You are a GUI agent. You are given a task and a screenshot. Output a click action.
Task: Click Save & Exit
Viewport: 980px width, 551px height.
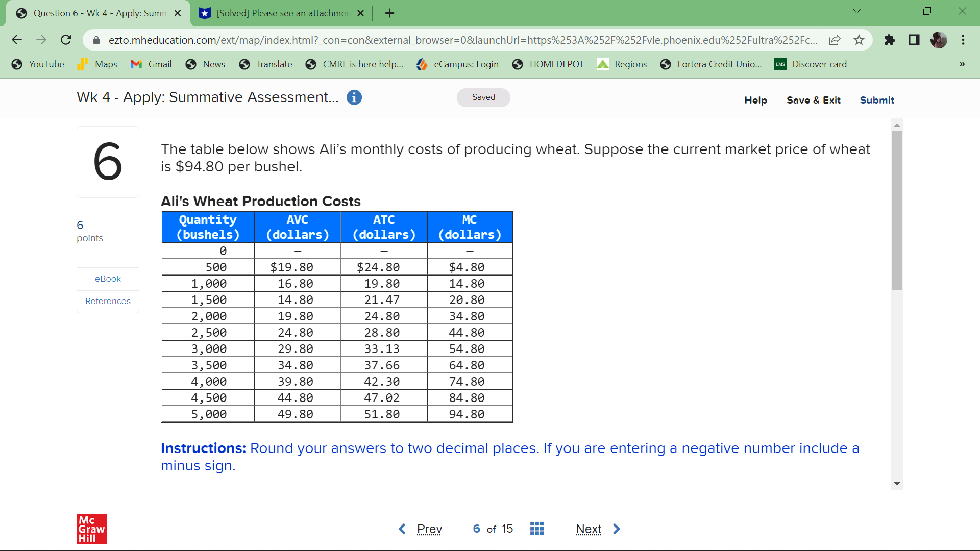tap(813, 101)
